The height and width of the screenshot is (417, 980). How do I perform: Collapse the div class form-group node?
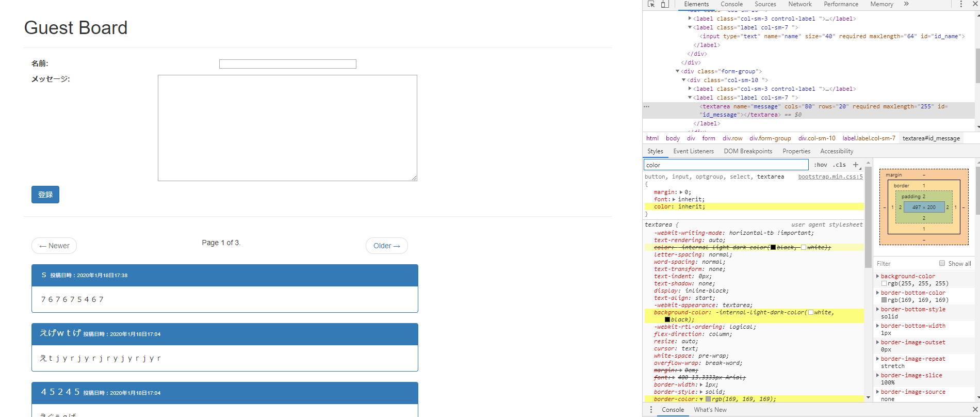pos(677,71)
